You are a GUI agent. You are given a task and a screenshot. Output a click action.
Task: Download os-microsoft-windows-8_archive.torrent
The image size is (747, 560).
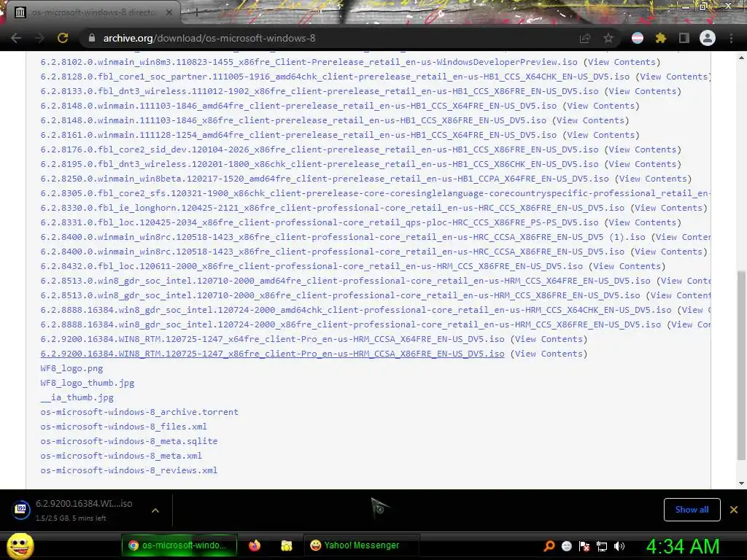(x=139, y=412)
